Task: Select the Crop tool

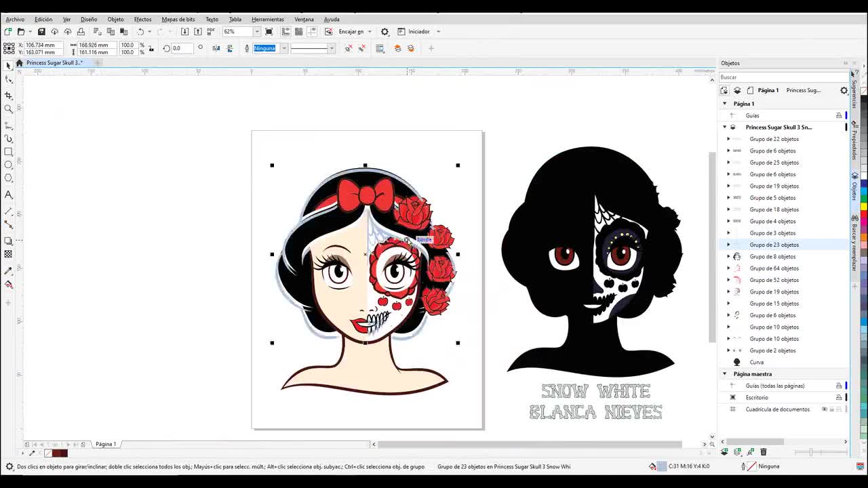Action: point(8,96)
